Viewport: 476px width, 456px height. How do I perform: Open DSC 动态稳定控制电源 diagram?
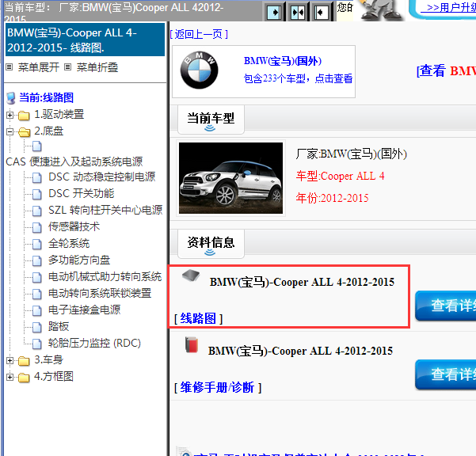102,177
